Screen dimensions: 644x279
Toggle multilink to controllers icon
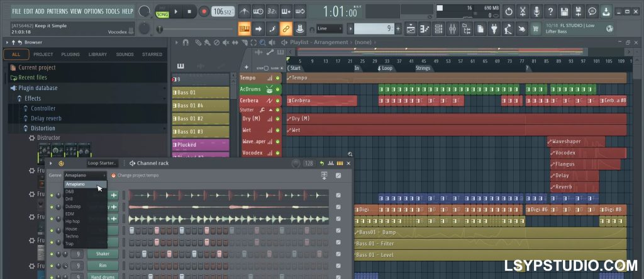point(286,29)
